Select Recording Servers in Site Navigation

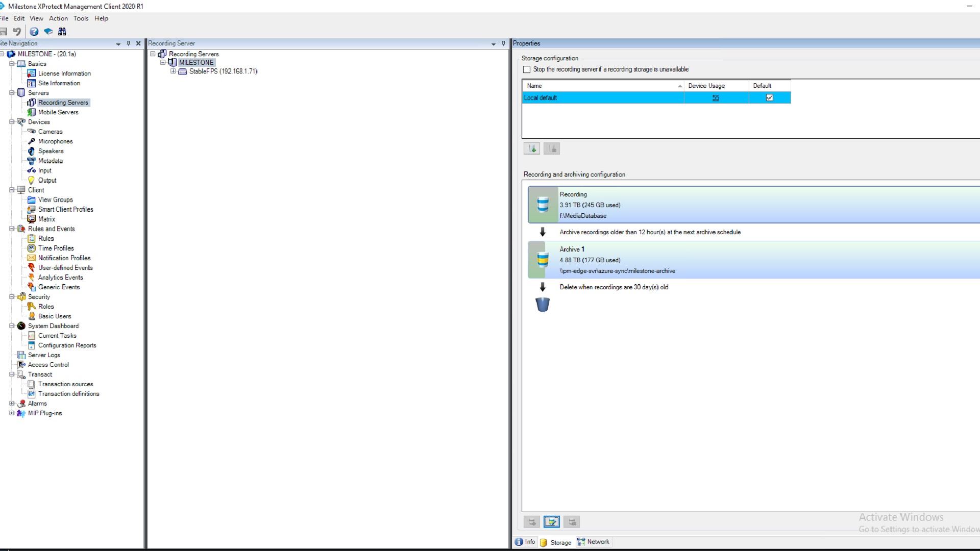tap(63, 103)
